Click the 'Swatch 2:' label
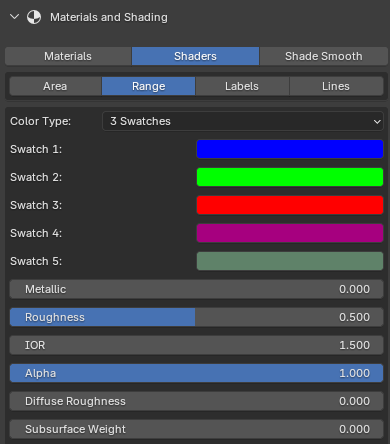Screen dimensions: 390x444 tap(36, 177)
